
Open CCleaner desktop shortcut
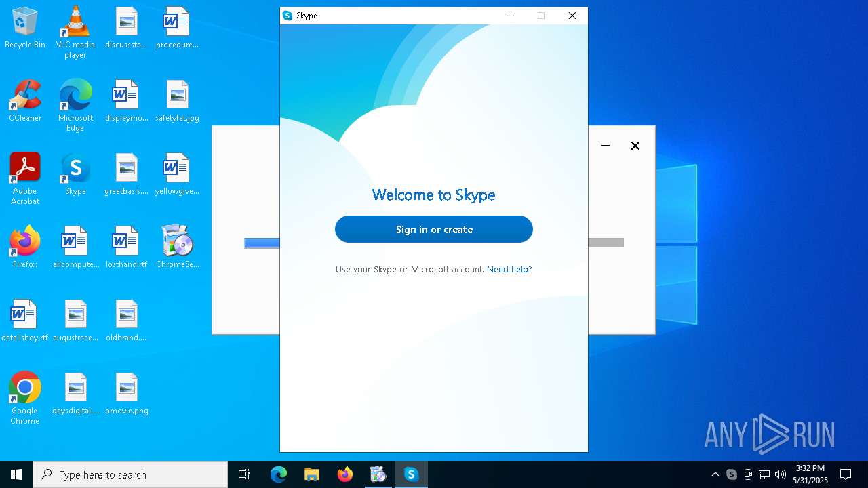(25, 102)
